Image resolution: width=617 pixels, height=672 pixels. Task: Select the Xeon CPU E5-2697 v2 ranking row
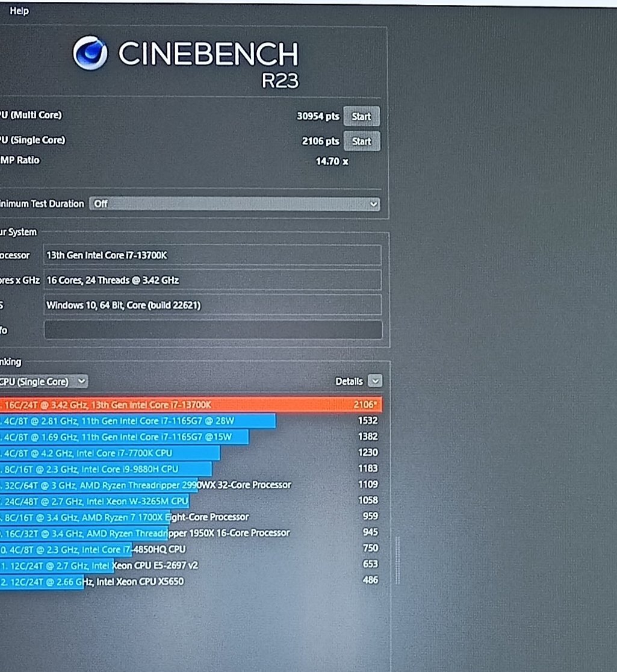coord(191,565)
